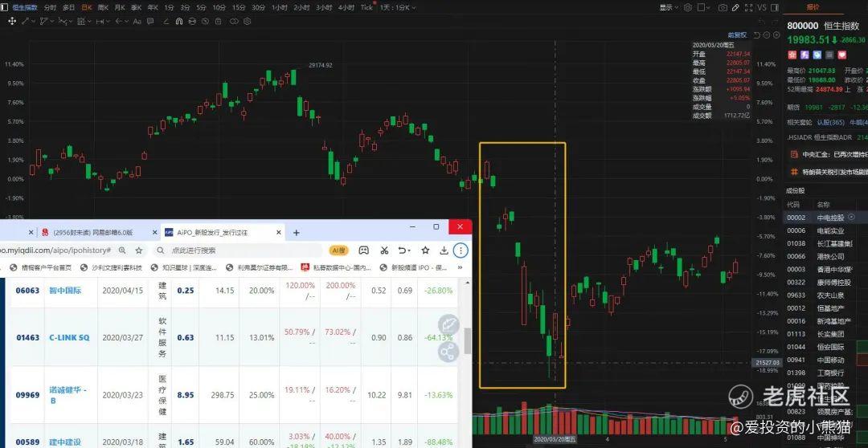Click the 认股(365) related warrants link

[x=830, y=122]
